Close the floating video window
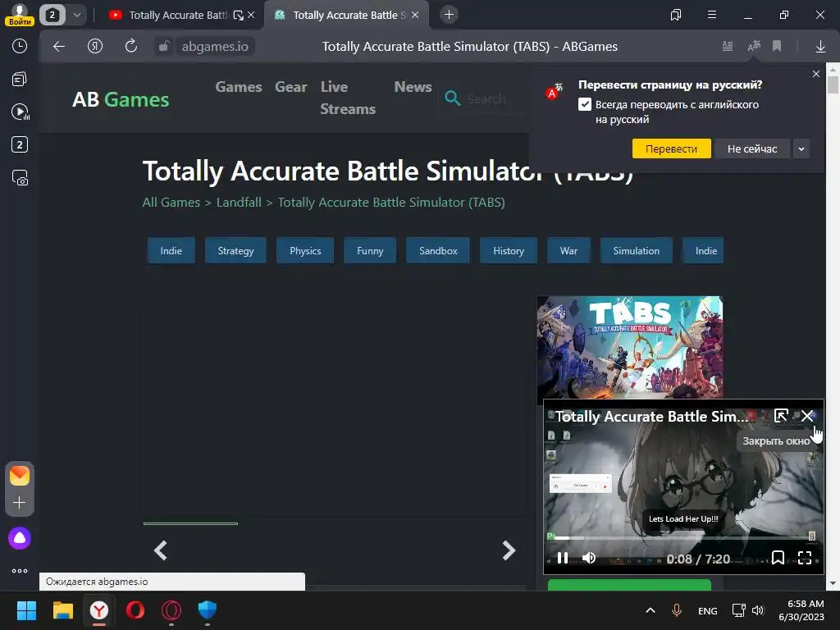840x630 pixels. tap(807, 416)
